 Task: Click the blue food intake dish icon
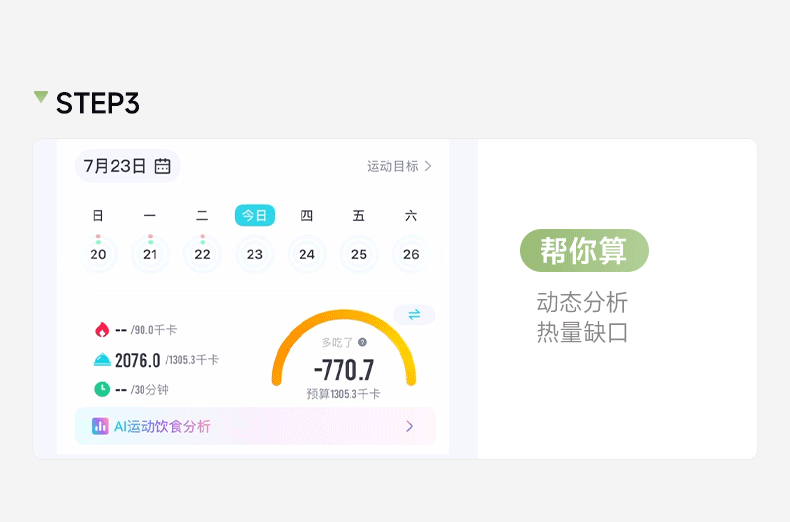101,360
